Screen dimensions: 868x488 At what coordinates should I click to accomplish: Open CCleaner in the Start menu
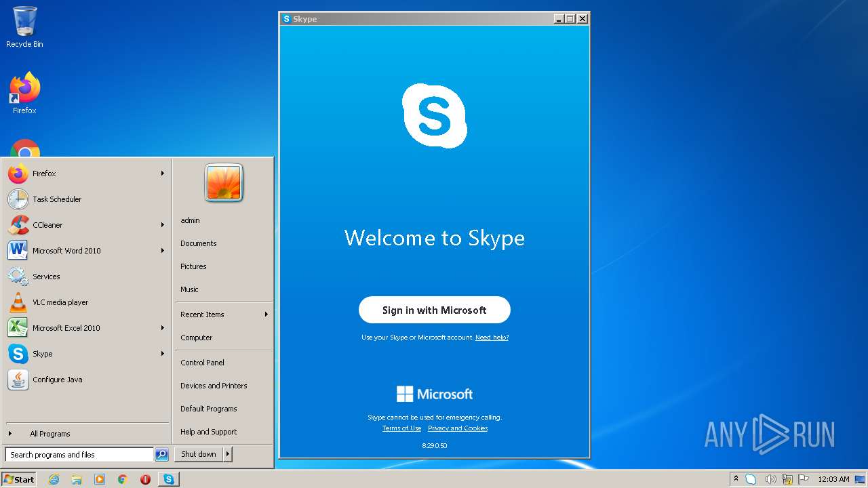click(86, 225)
